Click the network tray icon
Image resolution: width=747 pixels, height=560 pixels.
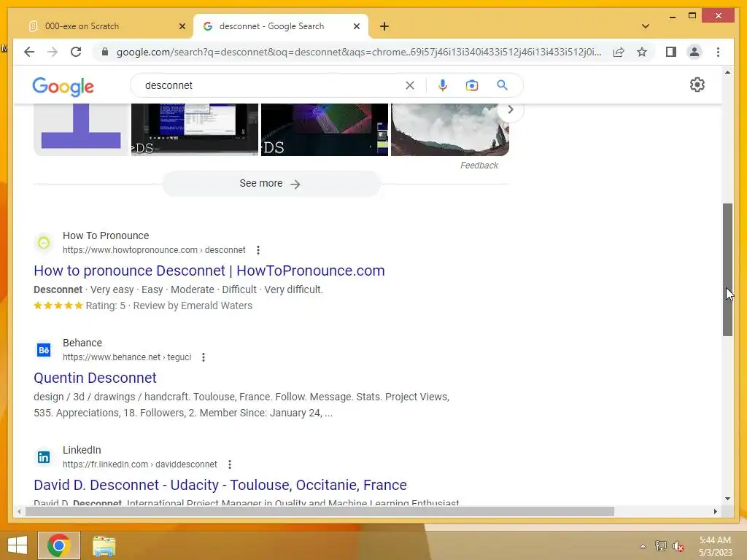tap(660, 546)
